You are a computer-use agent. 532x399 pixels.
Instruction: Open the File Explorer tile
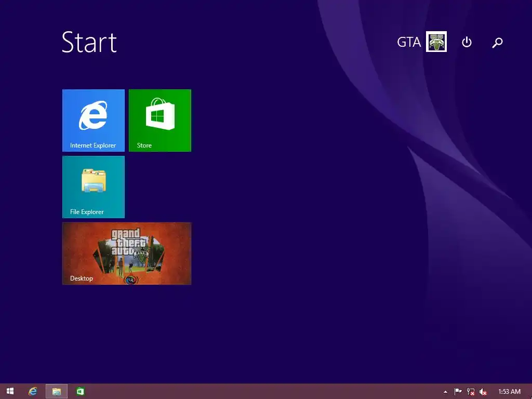click(x=94, y=187)
